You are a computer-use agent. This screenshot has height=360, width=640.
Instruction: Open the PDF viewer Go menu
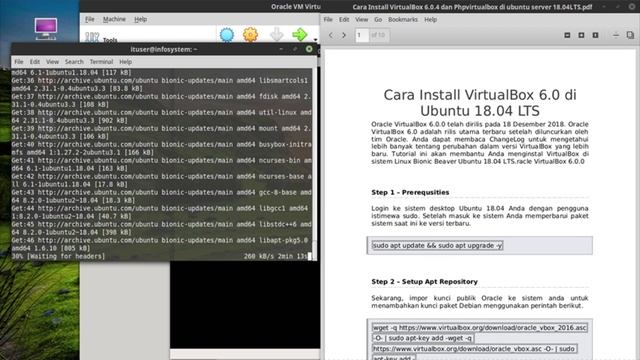378,19
